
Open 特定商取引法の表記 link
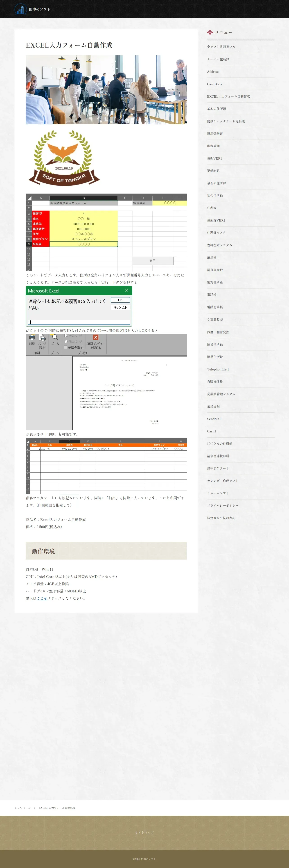[221, 518]
